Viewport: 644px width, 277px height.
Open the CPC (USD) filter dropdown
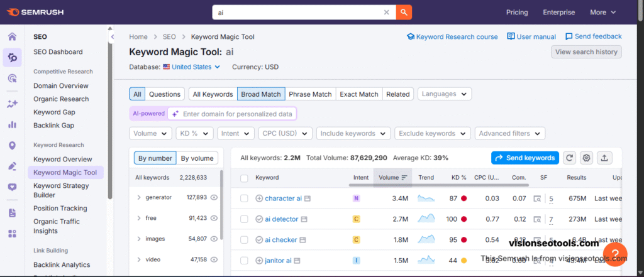click(x=285, y=133)
